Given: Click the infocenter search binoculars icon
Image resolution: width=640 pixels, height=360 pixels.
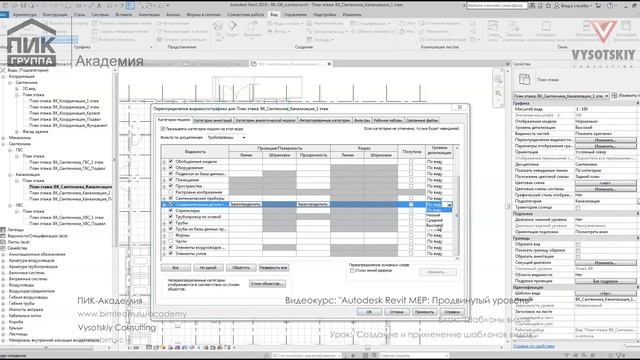Looking at the screenshot, I should click(x=532, y=6).
